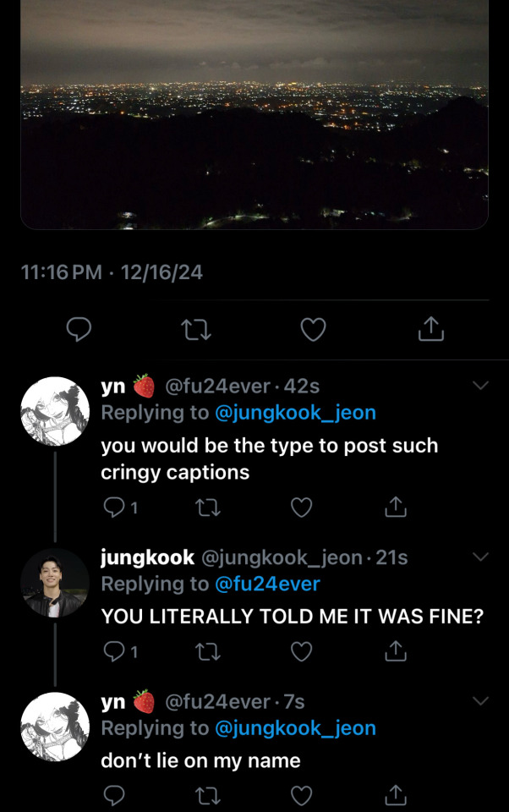Retweet the main night city tweet
The image size is (509, 812).
[x=196, y=329]
